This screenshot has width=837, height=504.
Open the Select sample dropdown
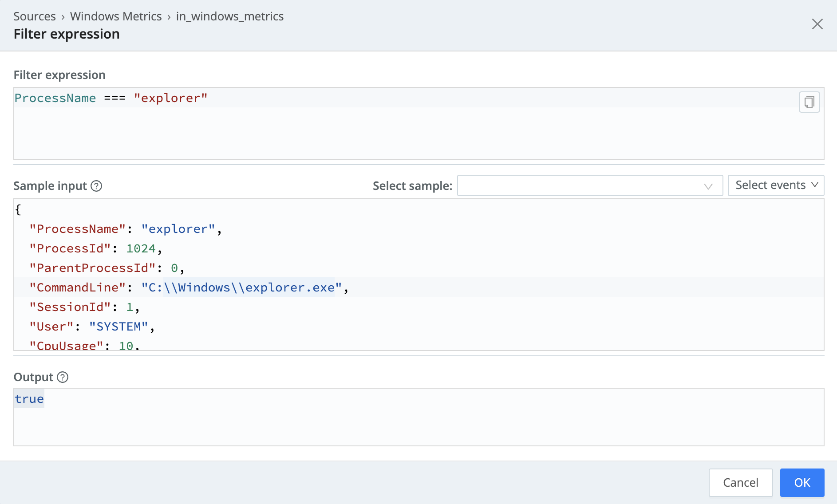(x=589, y=185)
